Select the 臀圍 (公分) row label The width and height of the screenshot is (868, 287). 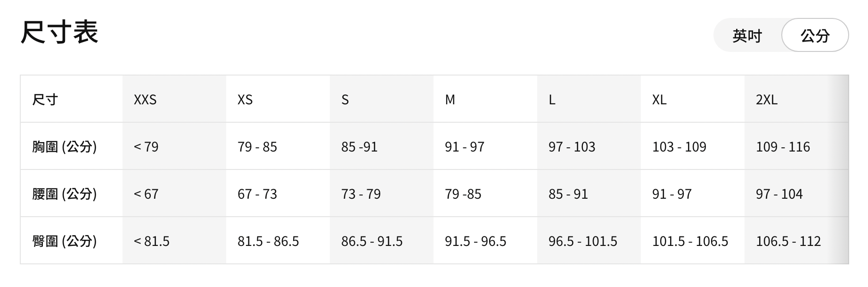(x=65, y=241)
